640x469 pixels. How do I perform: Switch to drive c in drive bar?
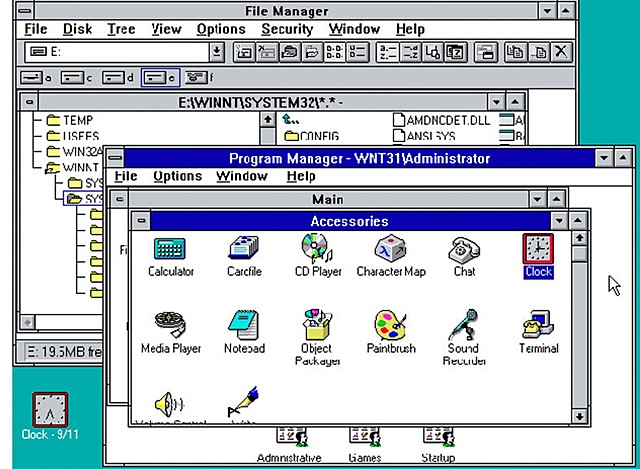tap(77, 77)
